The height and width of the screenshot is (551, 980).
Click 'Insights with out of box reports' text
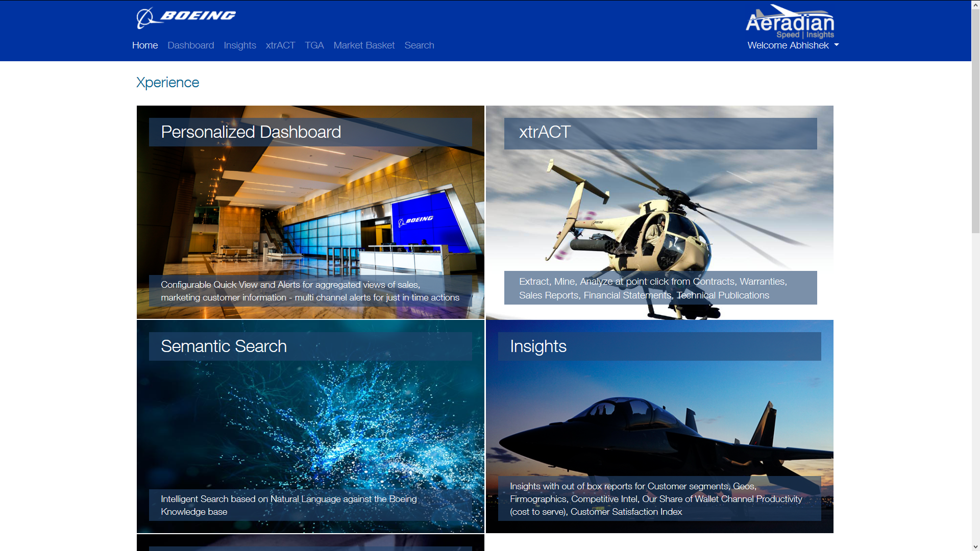(656, 499)
